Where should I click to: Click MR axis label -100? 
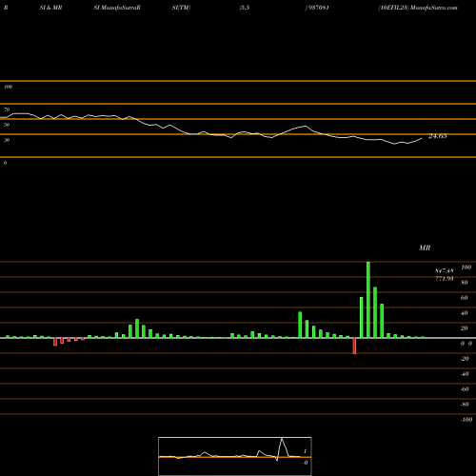(x=466, y=420)
